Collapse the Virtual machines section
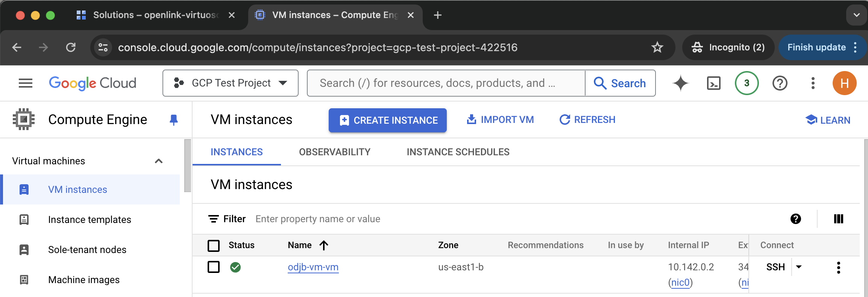 click(159, 161)
